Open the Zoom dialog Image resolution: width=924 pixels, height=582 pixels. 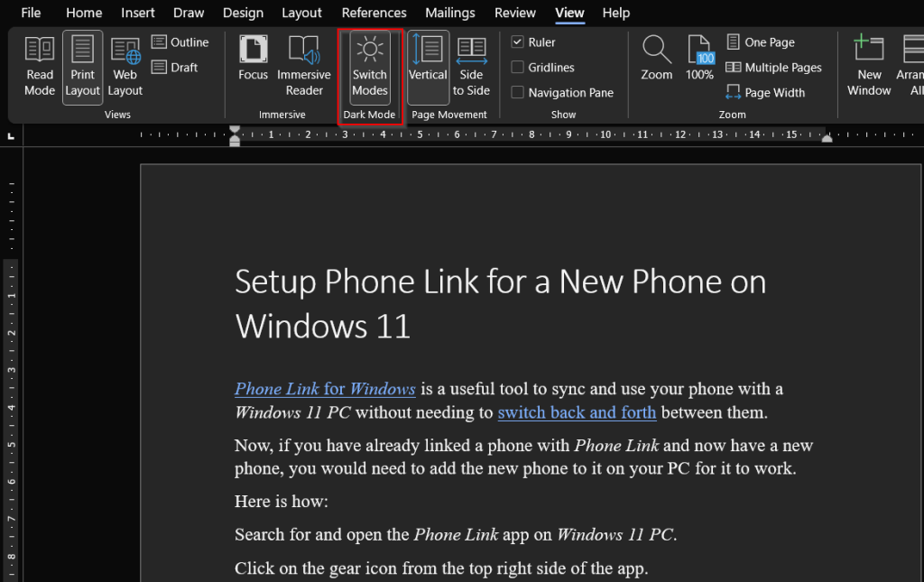657,59
